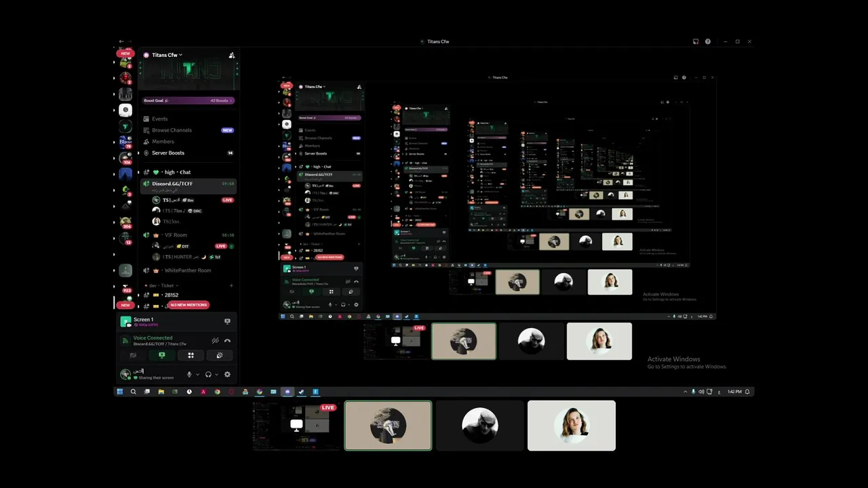Image resolution: width=868 pixels, height=488 pixels.
Task: Toggle the green screen share button
Action: (161, 355)
